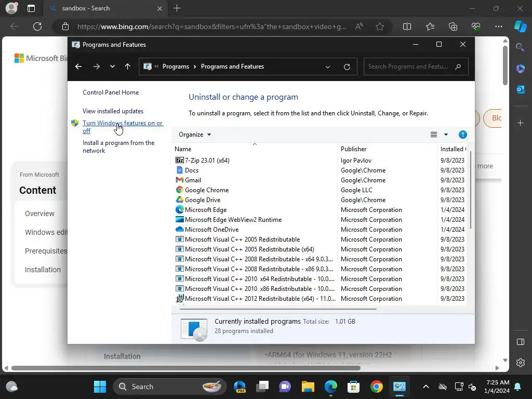Open Edge Settings and more menu
The image size is (532, 399).
click(498, 26)
